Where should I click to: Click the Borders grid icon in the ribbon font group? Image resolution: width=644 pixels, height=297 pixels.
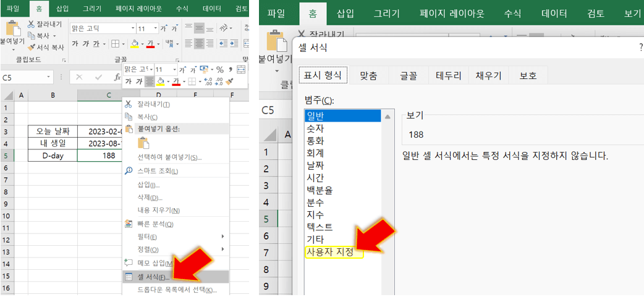coord(116,43)
